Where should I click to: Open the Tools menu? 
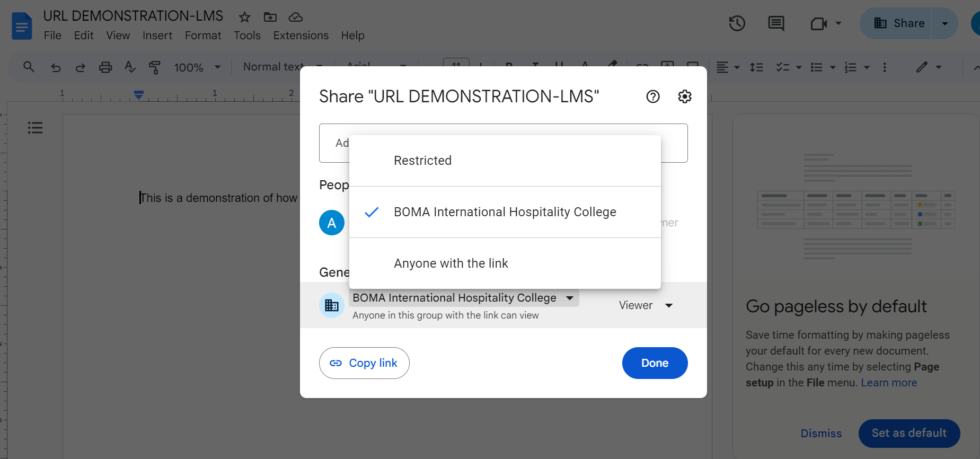pos(247,36)
